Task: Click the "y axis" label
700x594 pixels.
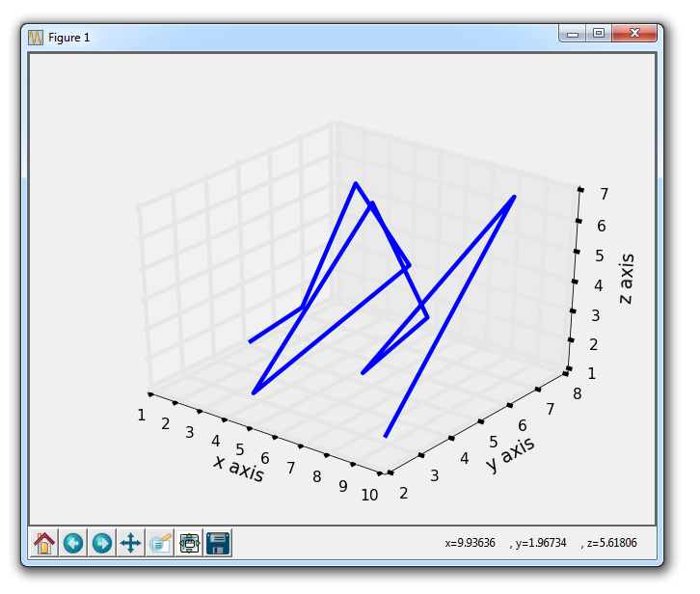Action: coord(509,453)
